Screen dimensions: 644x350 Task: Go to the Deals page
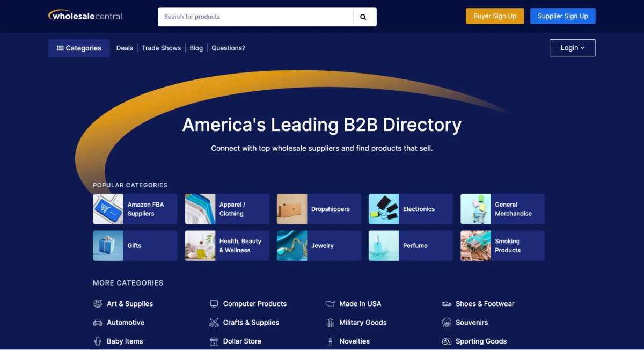pos(124,48)
